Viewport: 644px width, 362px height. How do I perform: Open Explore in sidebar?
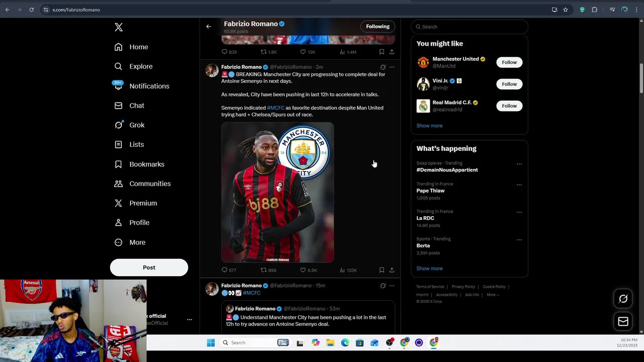click(133, 66)
